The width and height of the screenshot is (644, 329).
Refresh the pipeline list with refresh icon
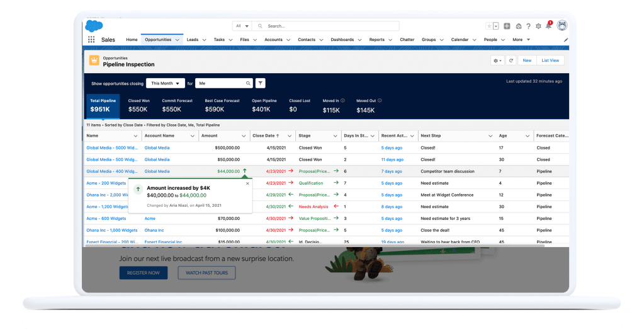pyautogui.click(x=511, y=61)
